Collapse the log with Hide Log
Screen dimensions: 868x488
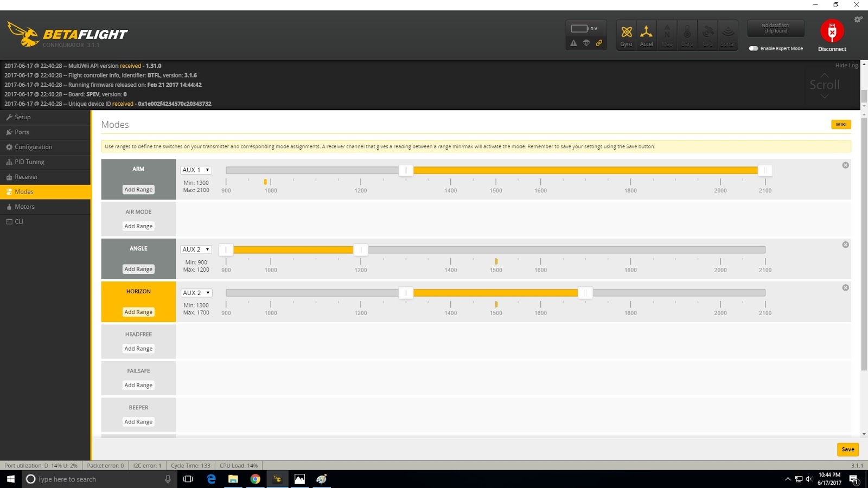pyautogui.click(x=846, y=65)
